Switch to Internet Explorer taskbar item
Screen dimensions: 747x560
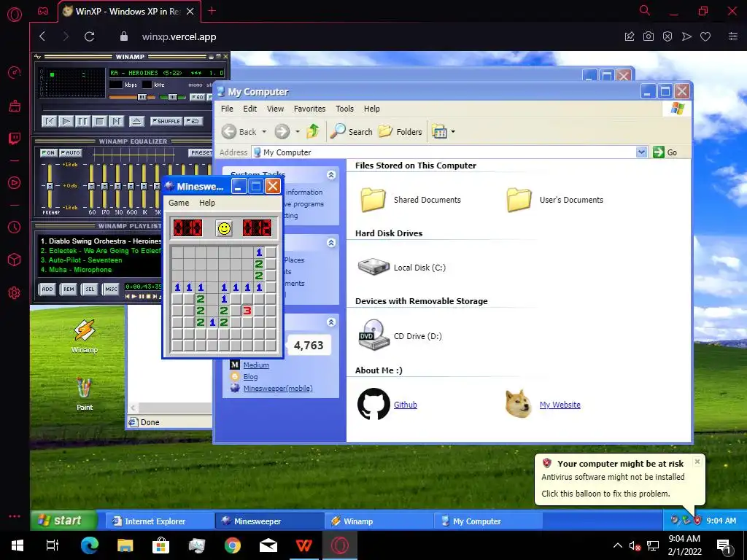click(160, 521)
